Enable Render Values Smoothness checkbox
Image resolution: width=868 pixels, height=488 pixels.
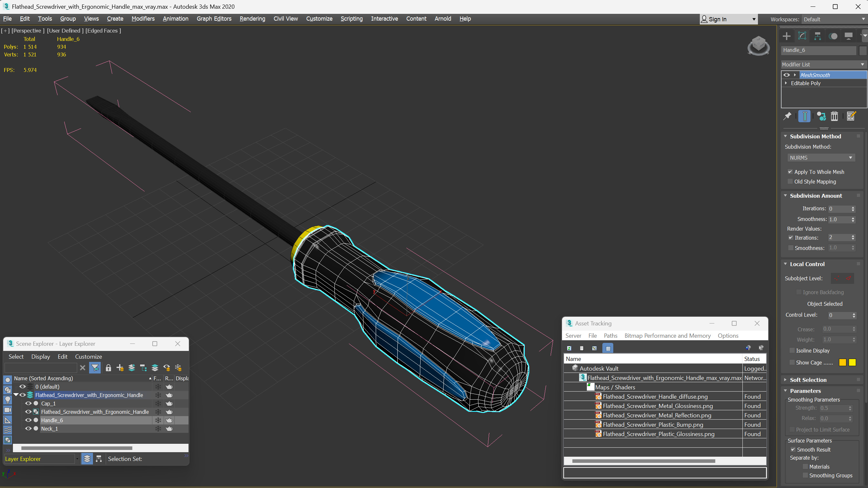click(x=791, y=248)
